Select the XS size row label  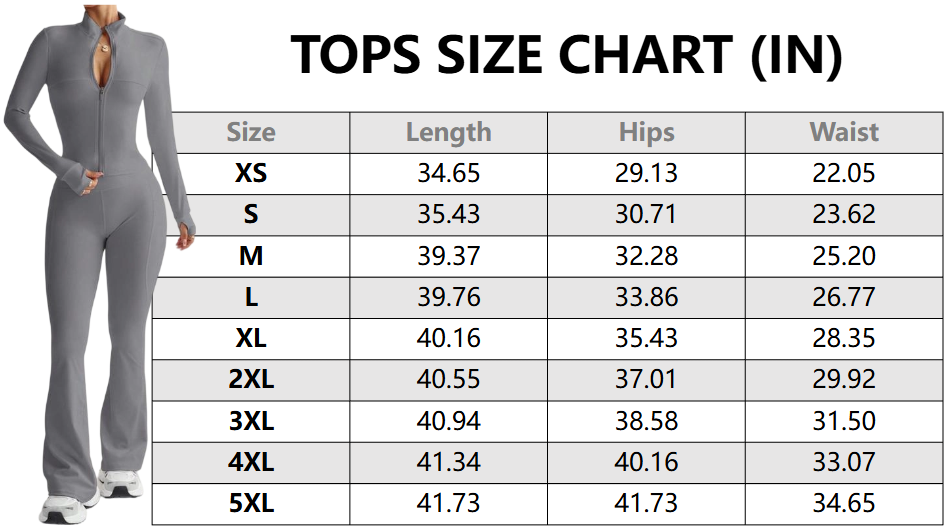[x=251, y=173]
